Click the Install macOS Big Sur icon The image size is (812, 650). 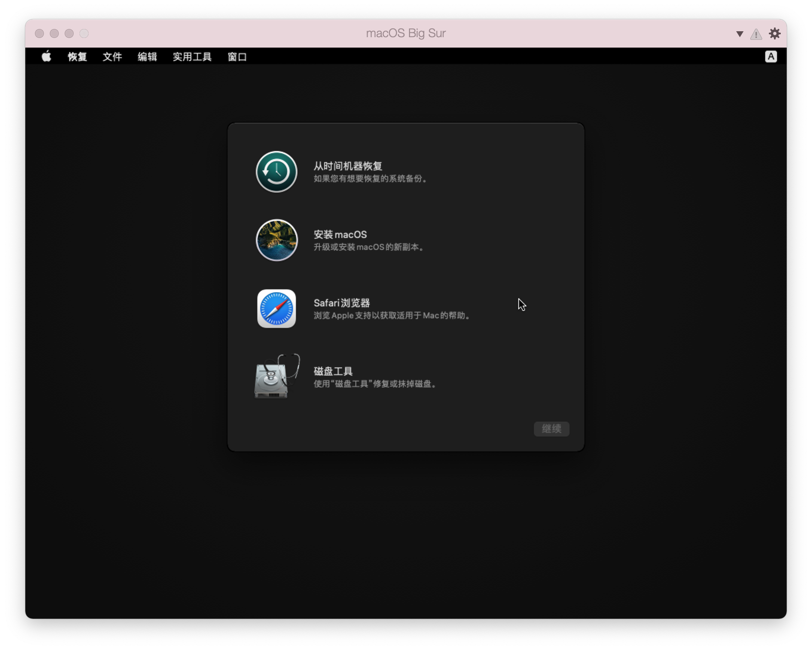(x=276, y=240)
